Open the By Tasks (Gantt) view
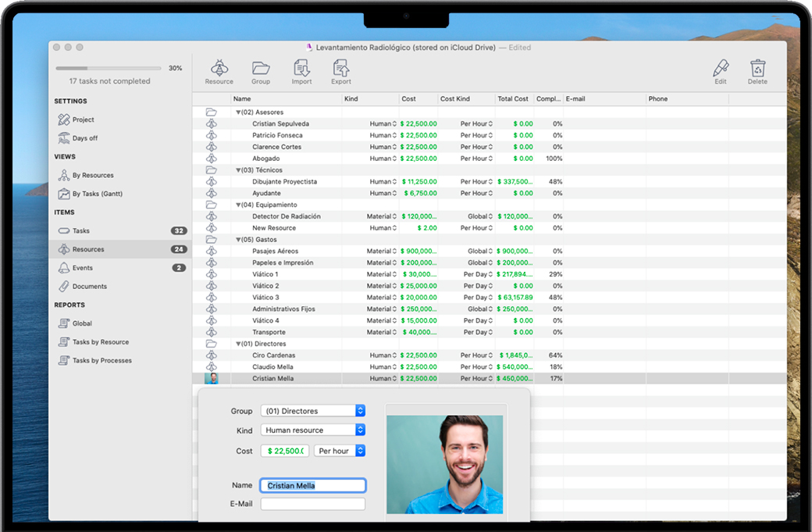 coord(97,194)
